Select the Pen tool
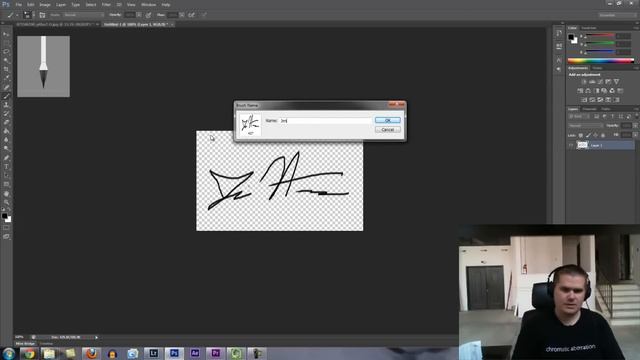 point(6,158)
